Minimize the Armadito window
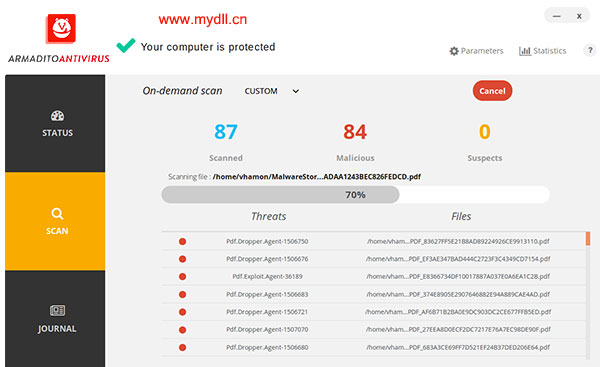The image size is (600, 367). coord(557,16)
